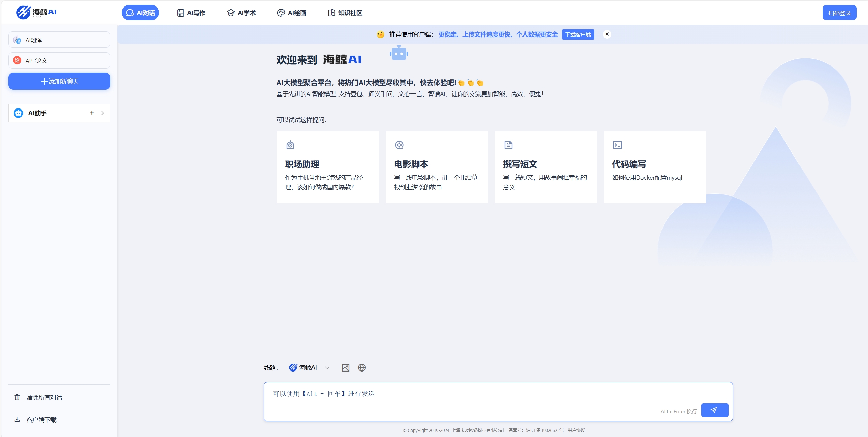Screen dimensions: 868x437
Task: Click the image upload icon above input
Action: coord(346,368)
